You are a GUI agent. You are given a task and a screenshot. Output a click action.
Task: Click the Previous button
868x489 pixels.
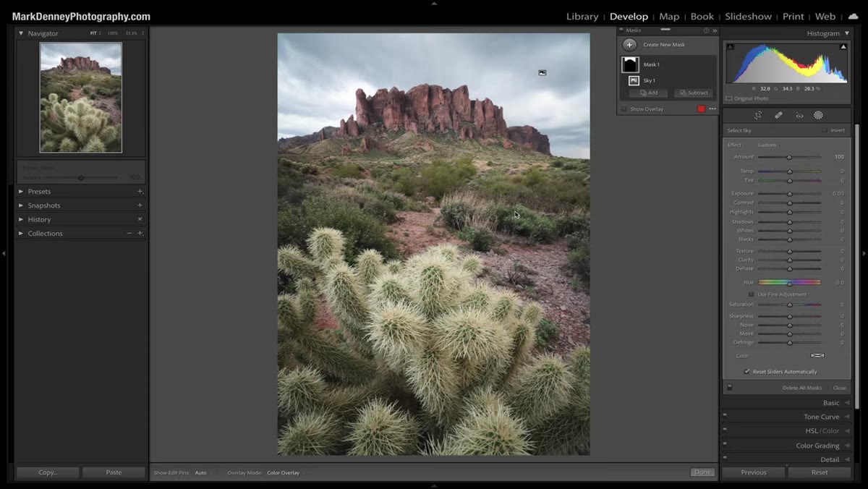pyautogui.click(x=753, y=472)
